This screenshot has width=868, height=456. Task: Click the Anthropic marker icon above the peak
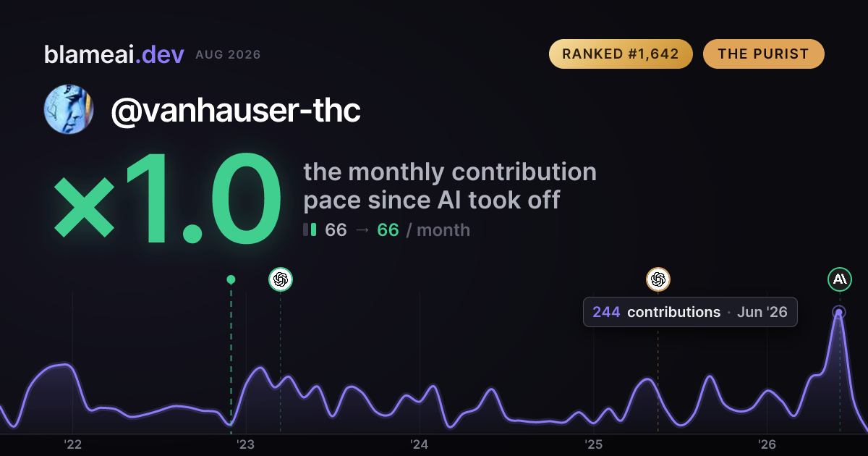(x=839, y=279)
